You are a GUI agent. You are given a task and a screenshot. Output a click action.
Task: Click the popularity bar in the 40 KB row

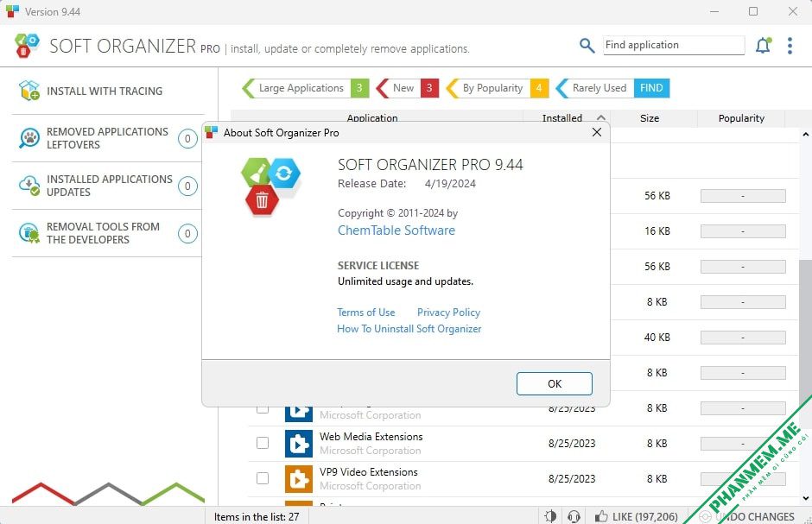tap(743, 338)
